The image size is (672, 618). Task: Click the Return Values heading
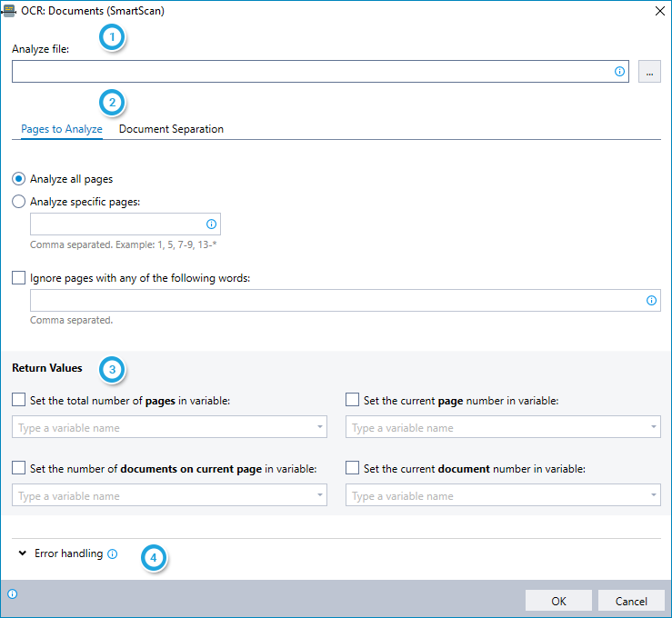47,368
